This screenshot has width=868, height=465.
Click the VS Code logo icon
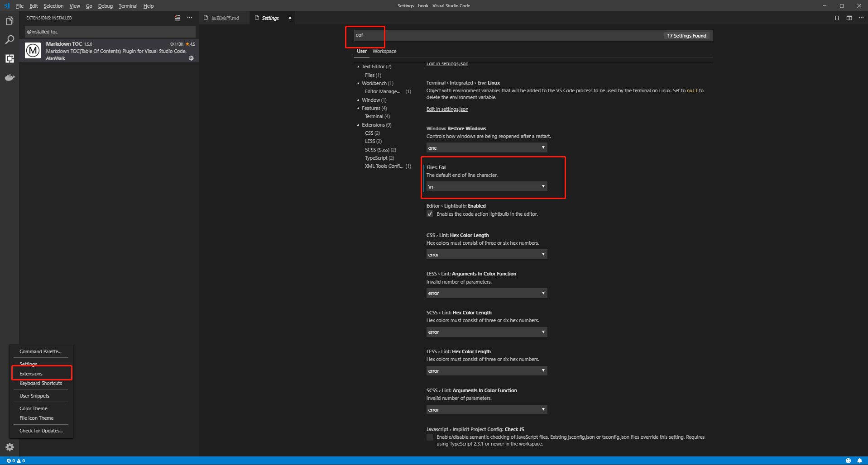(x=6, y=6)
